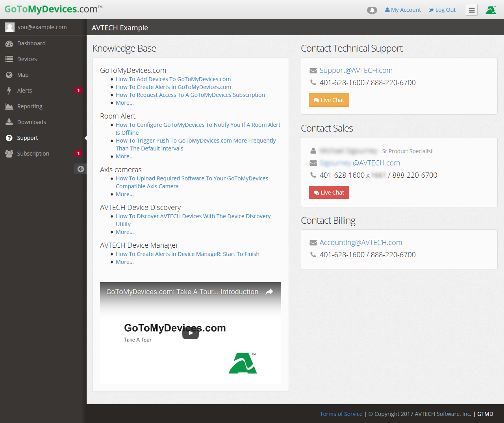Expand More under GoToMyDevices.com articles
This screenshot has height=423, width=504.
[x=124, y=103]
